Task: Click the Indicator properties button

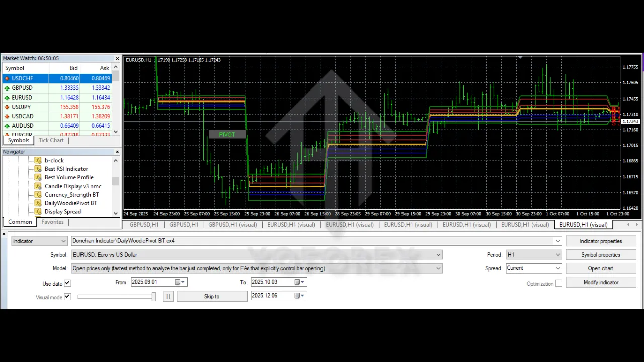Action: coord(601,241)
